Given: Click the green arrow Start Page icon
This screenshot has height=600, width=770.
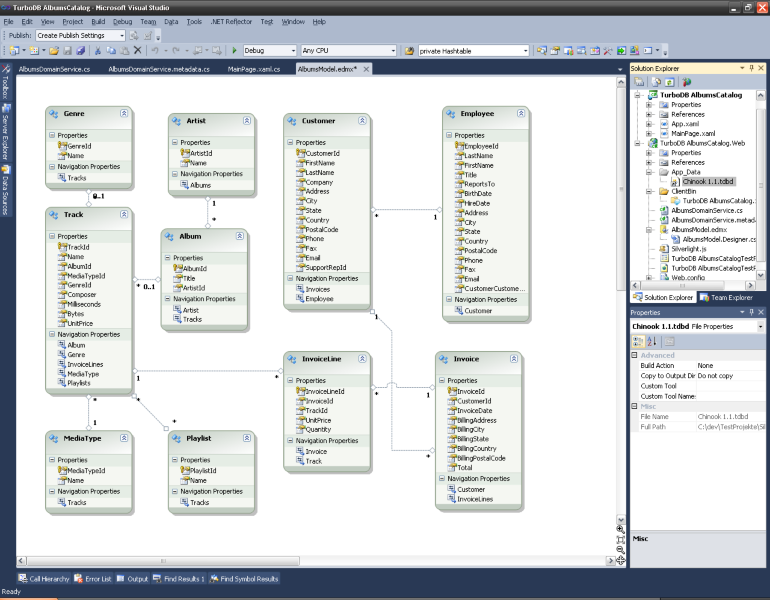Looking at the screenshot, I should click(621, 51).
